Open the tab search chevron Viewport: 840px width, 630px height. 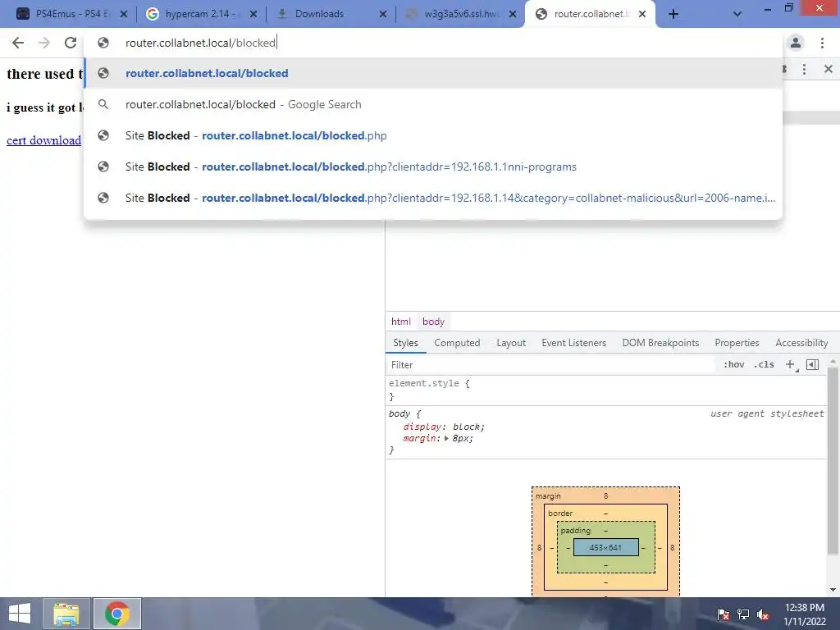pyautogui.click(x=737, y=15)
